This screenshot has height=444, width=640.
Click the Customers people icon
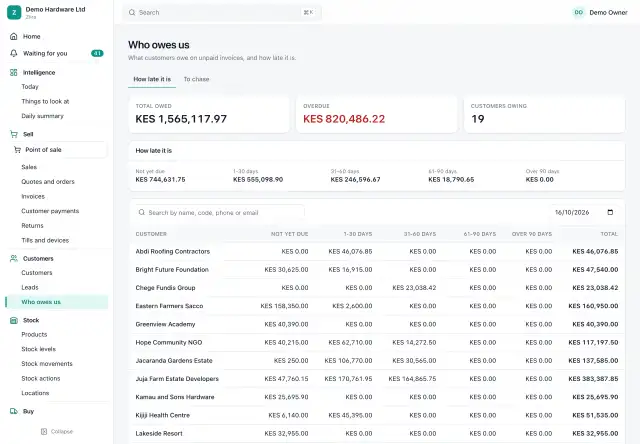pos(13,258)
